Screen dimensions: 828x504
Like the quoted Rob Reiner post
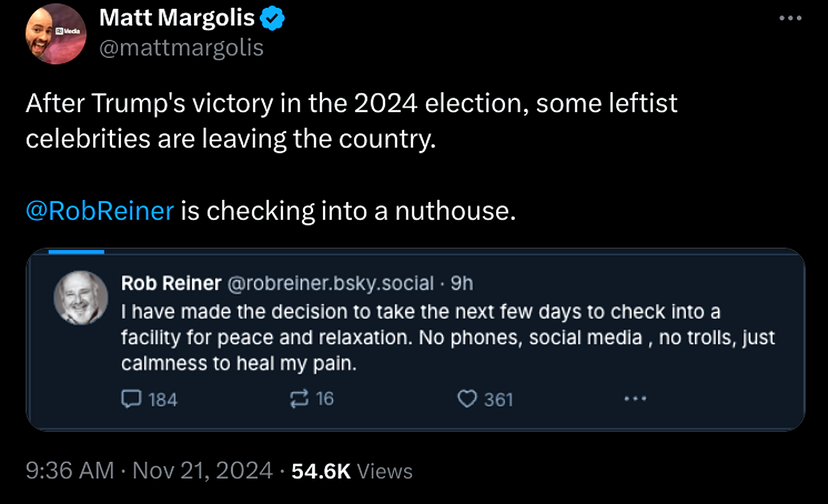point(467,399)
